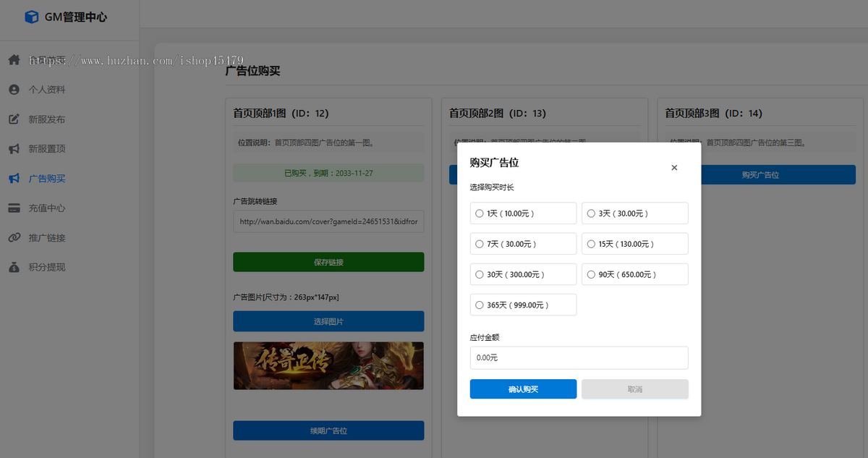Click the 新服置顶 megaphone icon
868x458 pixels.
click(14, 149)
